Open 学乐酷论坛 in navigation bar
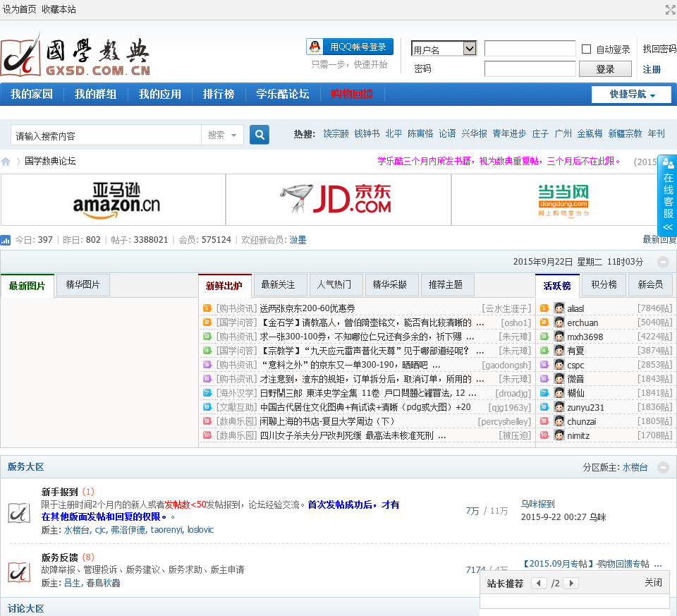 pyautogui.click(x=283, y=94)
